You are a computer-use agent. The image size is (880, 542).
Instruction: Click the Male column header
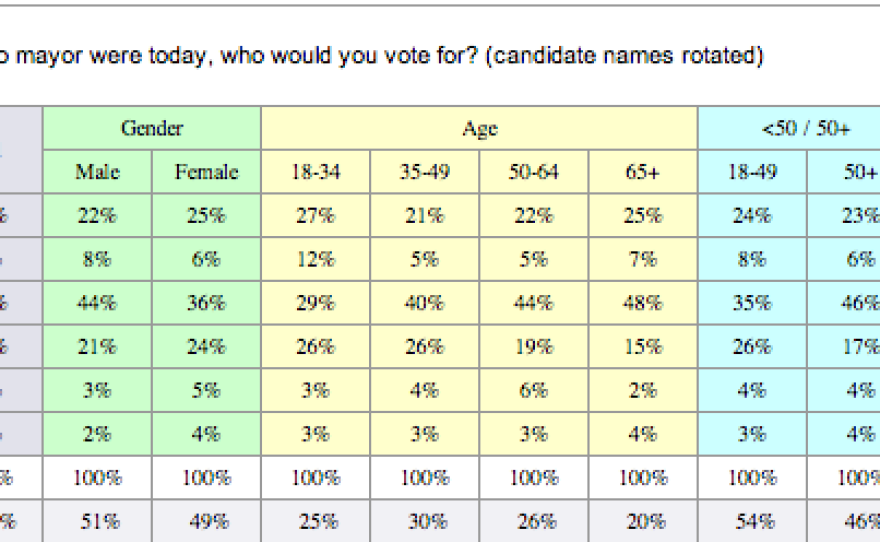[x=97, y=172]
